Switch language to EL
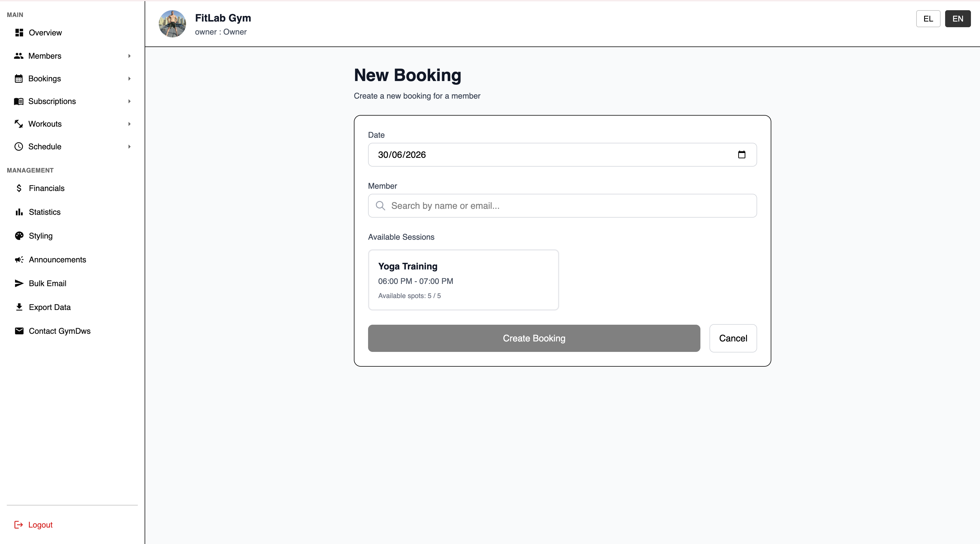Image resolution: width=980 pixels, height=544 pixels. 928,19
